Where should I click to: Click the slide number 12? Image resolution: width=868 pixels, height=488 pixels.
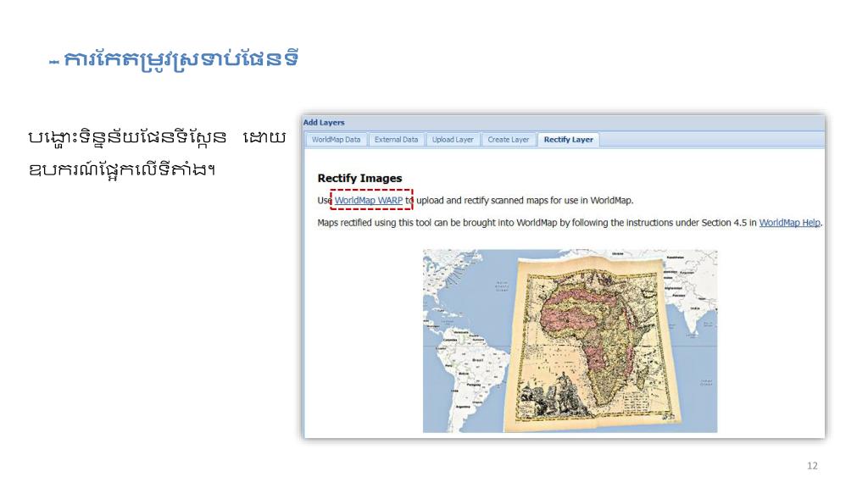coord(812,466)
